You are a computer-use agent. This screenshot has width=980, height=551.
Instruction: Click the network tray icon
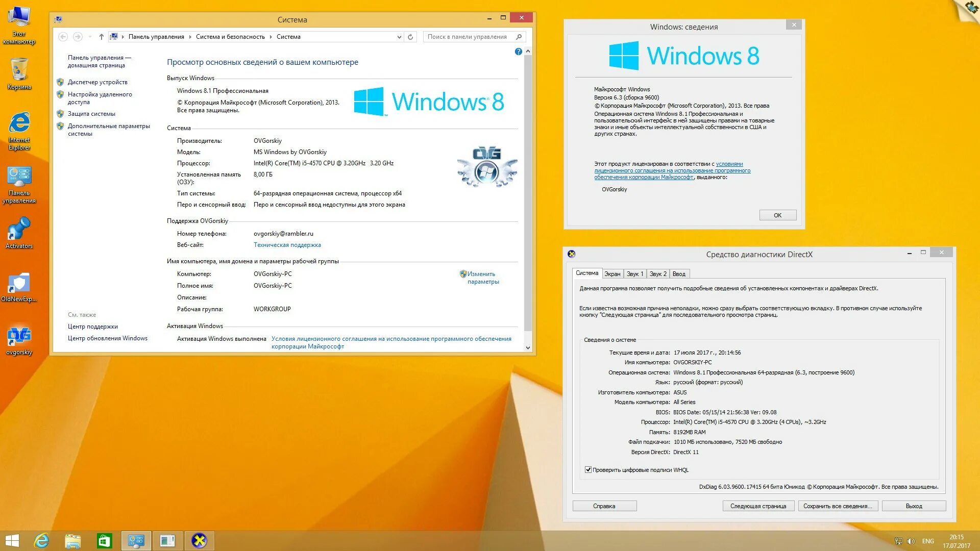click(x=898, y=541)
